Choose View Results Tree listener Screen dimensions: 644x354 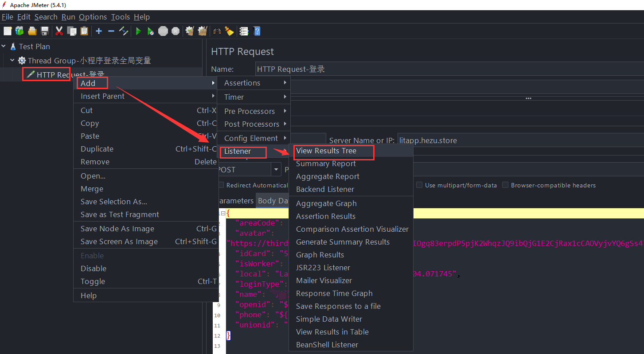pos(351,151)
